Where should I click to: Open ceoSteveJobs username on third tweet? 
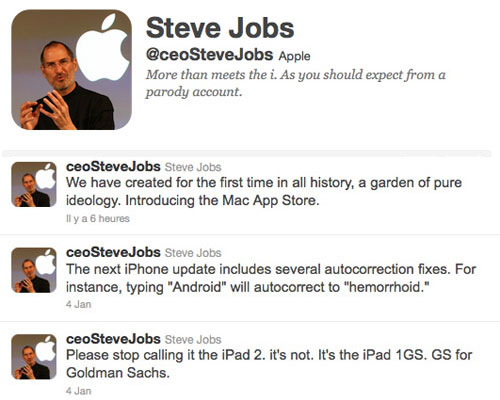[x=113, y=339]
